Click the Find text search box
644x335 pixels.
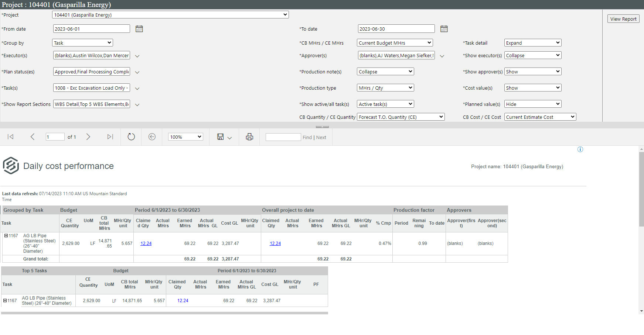283,137
